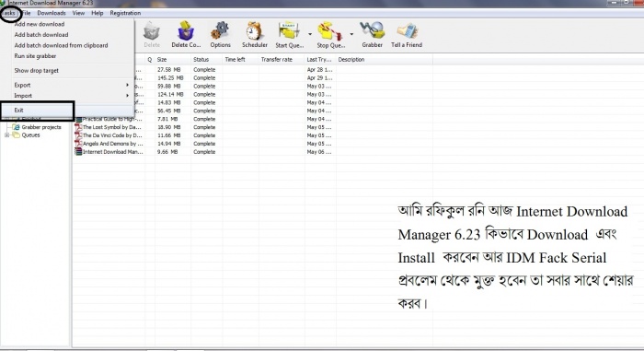This screenshot has height=351, width=644.
Task: Click archive icon of Internet Download Manager row
Action: 78,152
